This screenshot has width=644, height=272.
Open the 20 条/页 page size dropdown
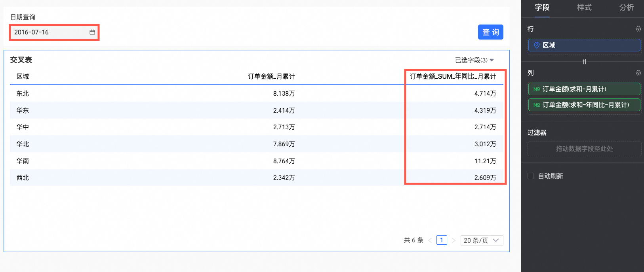482,240
